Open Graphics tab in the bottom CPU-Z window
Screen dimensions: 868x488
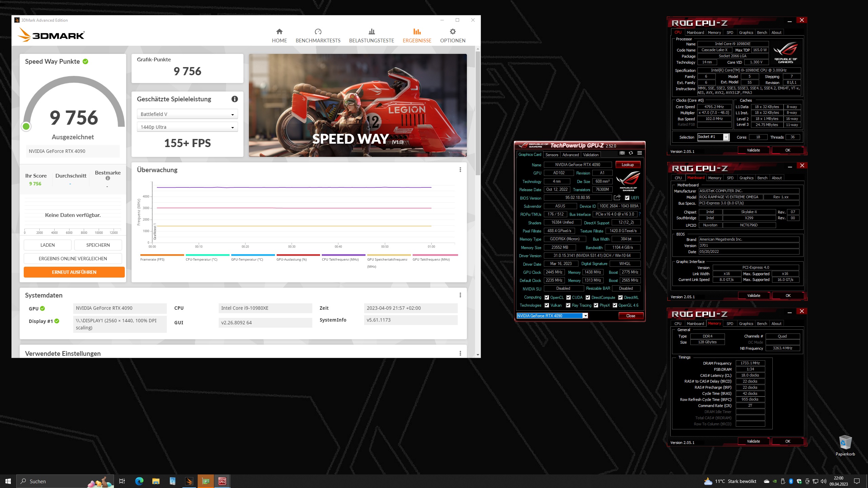pyautogui.click(x=746, y=324)
